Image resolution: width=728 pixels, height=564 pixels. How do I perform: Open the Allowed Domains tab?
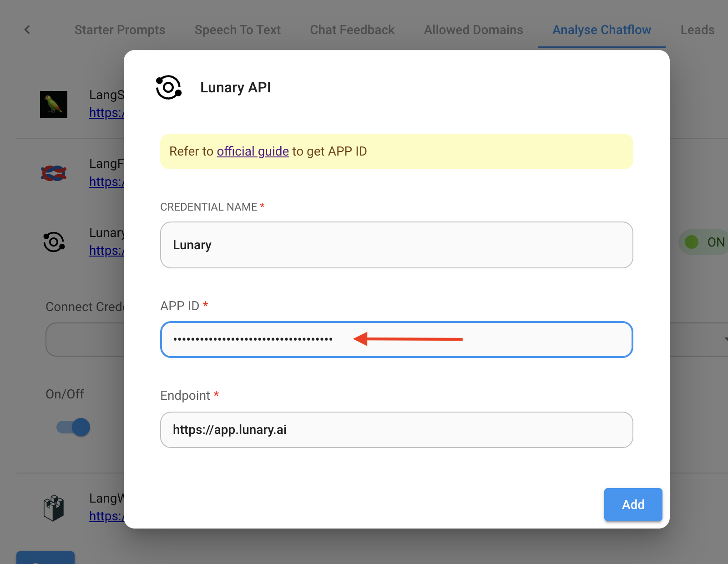[473, 30]
